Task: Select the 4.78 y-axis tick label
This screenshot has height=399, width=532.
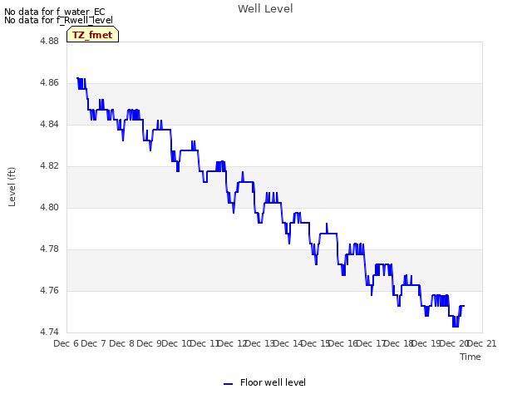Action: pyautogui.click(x=49, y=249)
